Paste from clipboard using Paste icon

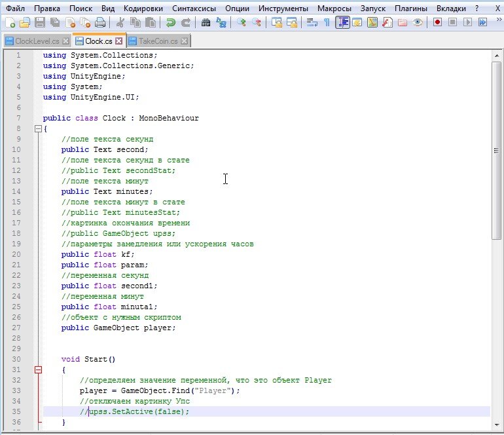pyautogui.click(x=151, y=22)
